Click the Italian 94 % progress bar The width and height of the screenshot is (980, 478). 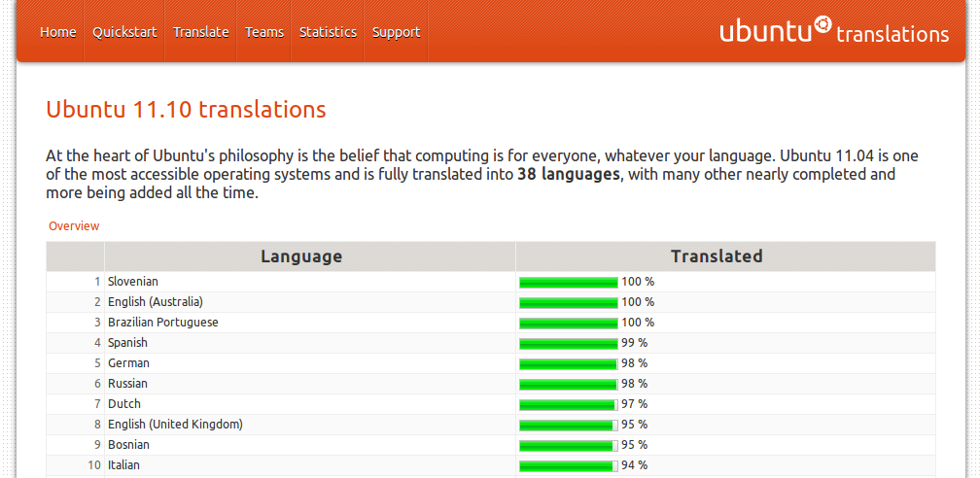pyautogui.click(x=569, y=465)
